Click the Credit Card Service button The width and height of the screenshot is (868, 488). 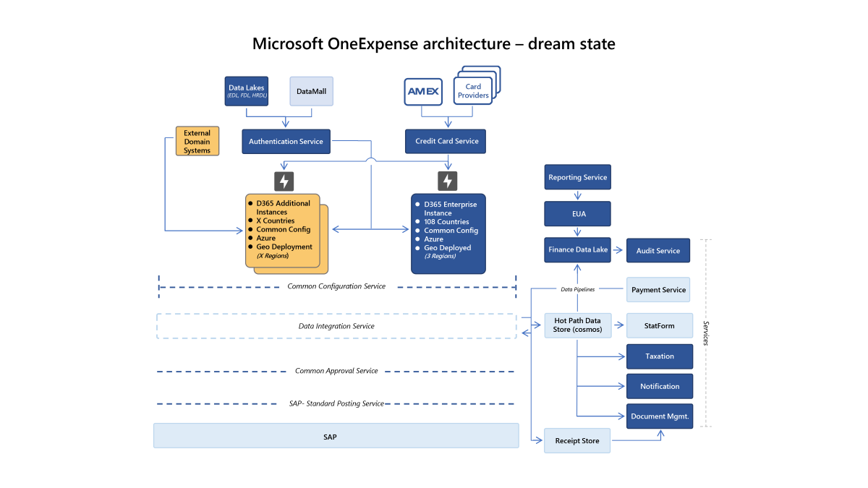[x=445, y=141]
